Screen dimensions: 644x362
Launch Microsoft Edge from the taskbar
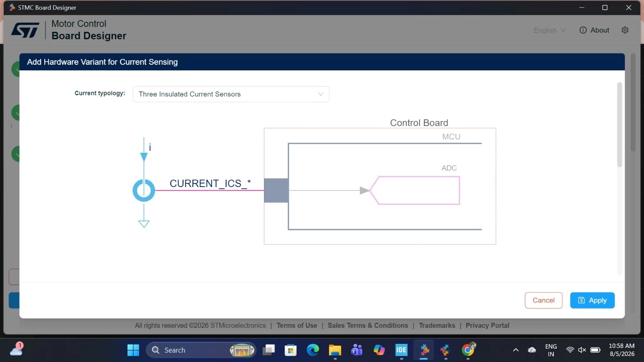[313, 350]
